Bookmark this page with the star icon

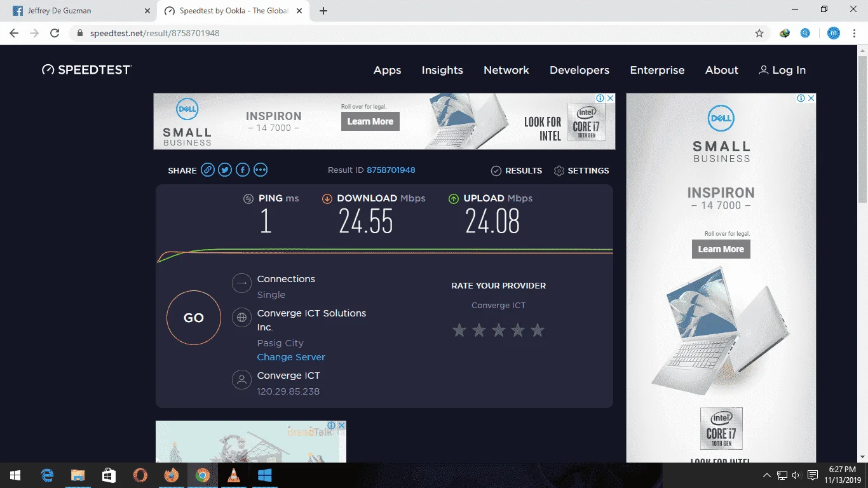[759, 33]
